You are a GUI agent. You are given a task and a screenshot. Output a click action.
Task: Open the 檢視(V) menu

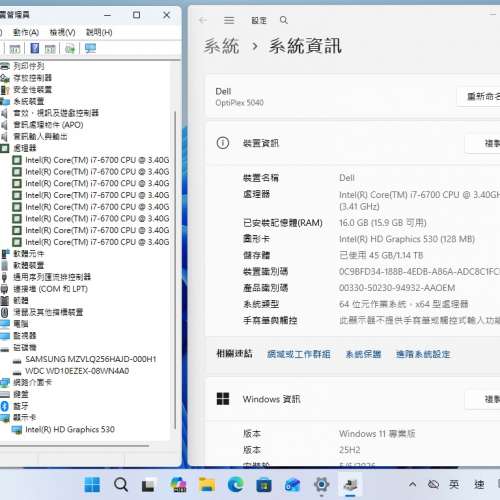coord(62,32)
